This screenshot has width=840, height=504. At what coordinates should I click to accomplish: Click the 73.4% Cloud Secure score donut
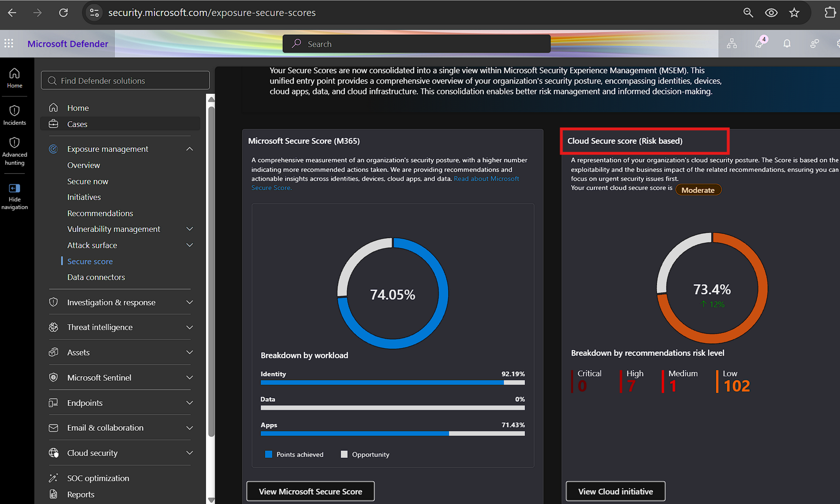click(x=712, y=288)
